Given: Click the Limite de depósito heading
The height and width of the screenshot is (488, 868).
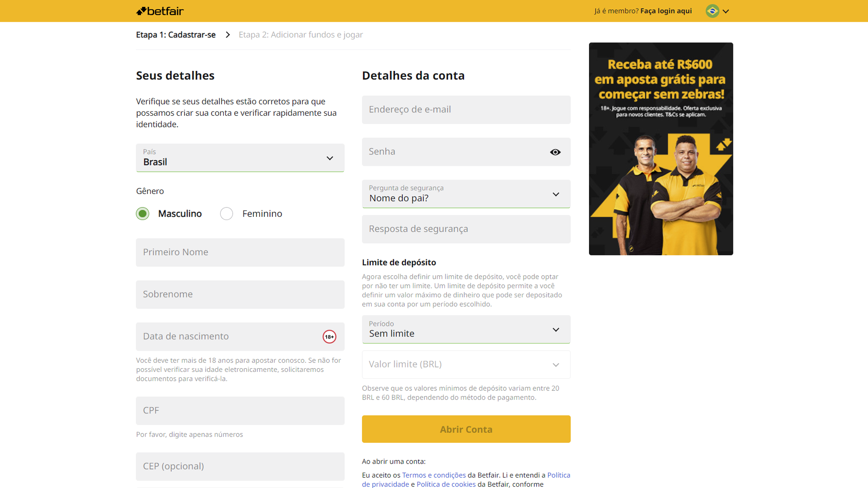Looking at the screenshot, I should (x=399, y=263).
